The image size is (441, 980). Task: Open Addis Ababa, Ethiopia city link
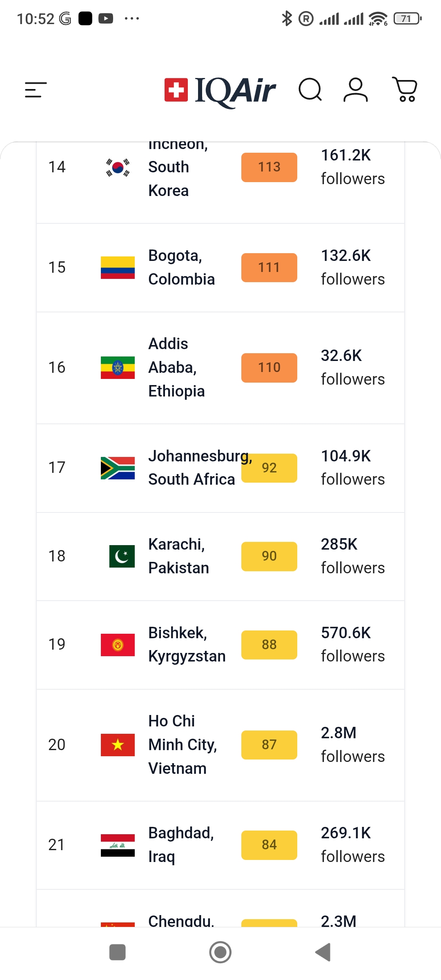[x=176, y=367]
